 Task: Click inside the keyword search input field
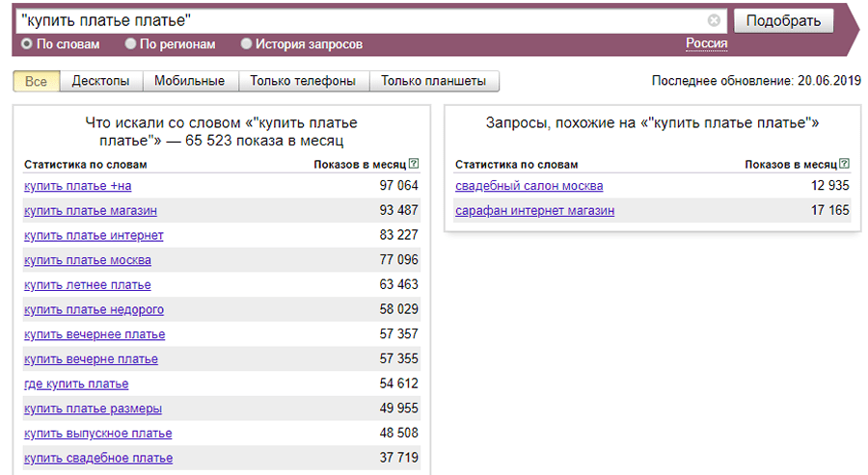pyautogui.click(x=357, y=20)
